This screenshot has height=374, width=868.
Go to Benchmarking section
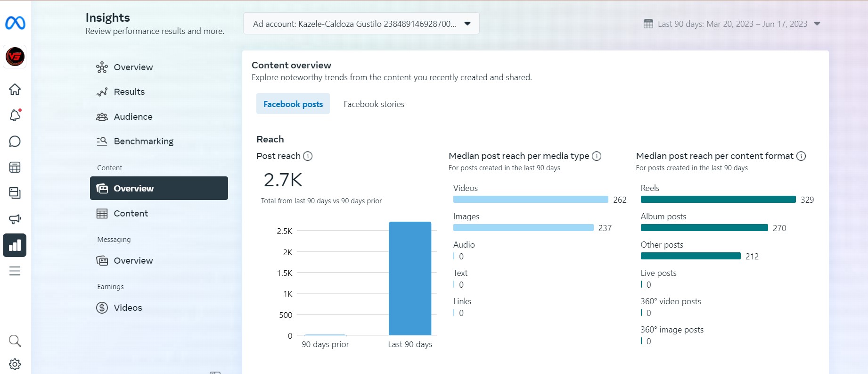click(x=143, y=141)
